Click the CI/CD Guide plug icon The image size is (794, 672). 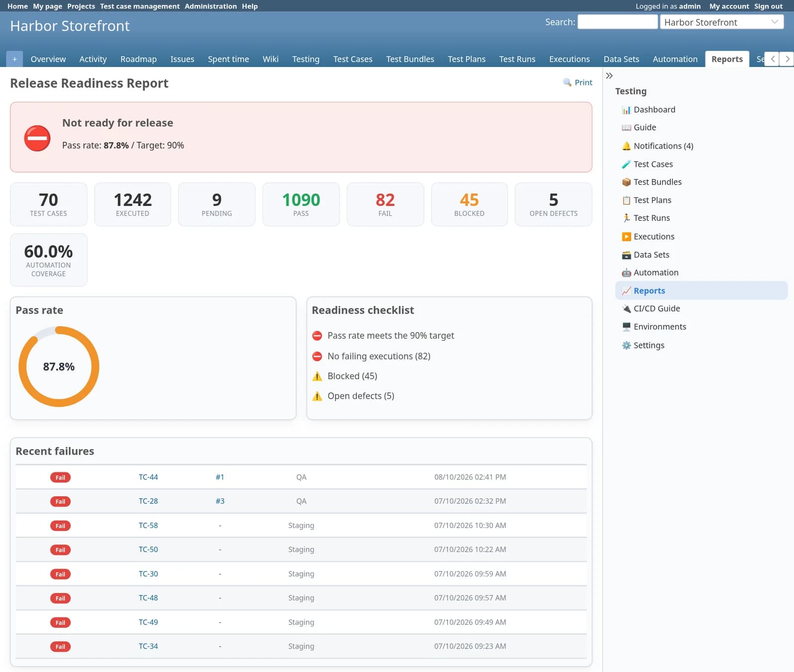coord(626,309)
